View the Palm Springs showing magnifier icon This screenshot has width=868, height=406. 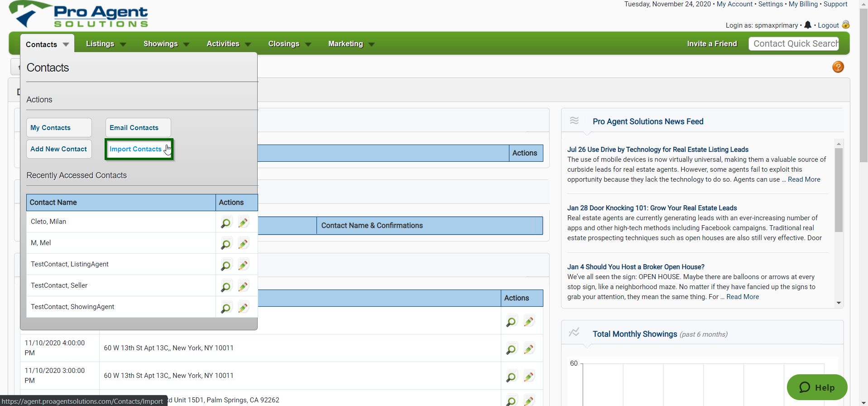(511, 401)
